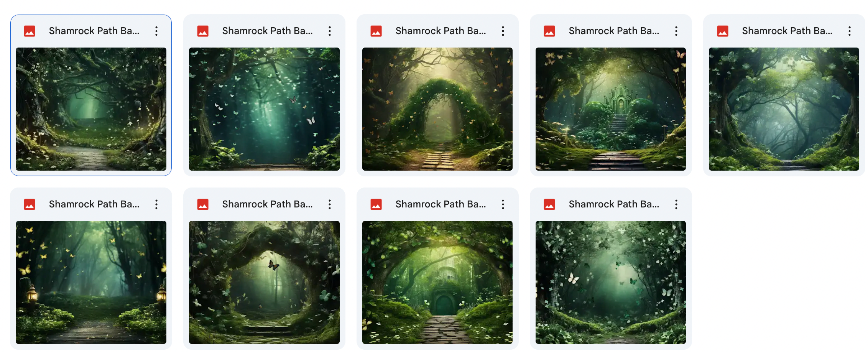Viewport: 868px width, 352px height.
Task: Select misty tree canopy thumbnail in top row
Action: coord(784,109)
